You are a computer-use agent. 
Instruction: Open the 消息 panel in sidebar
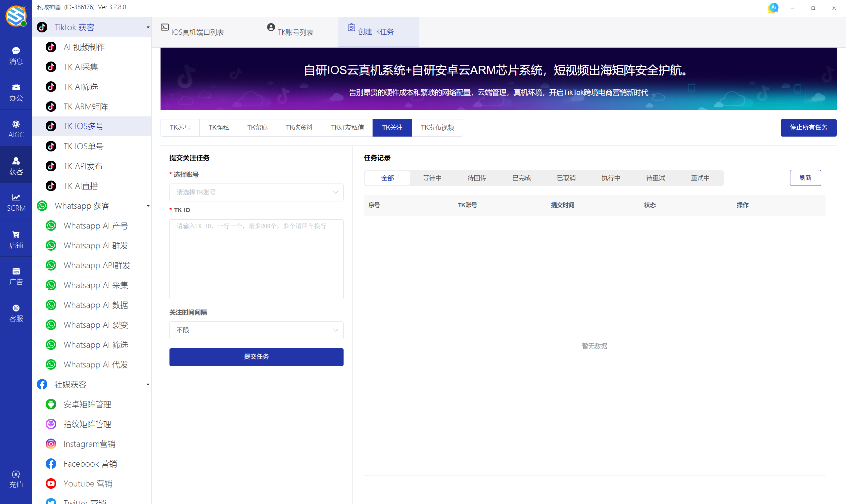tap(16, 55)
